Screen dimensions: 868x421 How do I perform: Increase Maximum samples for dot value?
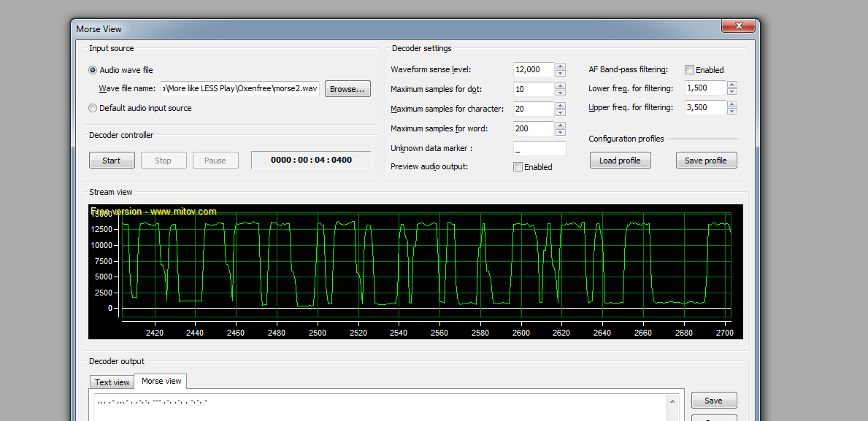pyautogui.click(x=560, y=86)
